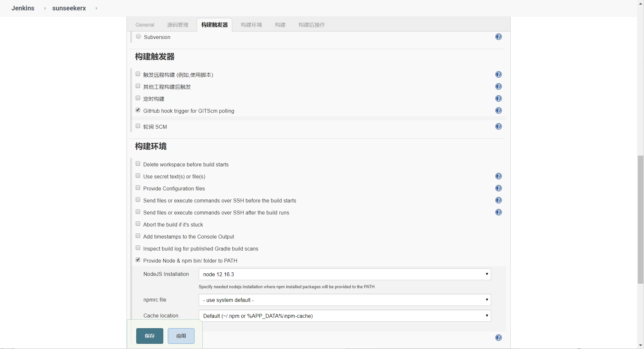Open help for GitHub hook trigger
Image resolution: width=644 pixels, height=349 pixels.
coord(498,110)
